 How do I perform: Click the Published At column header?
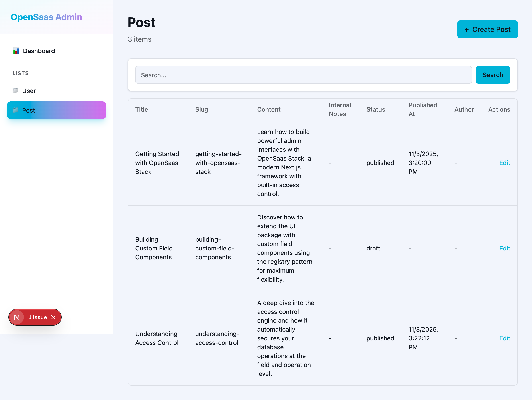coord(422,109)
